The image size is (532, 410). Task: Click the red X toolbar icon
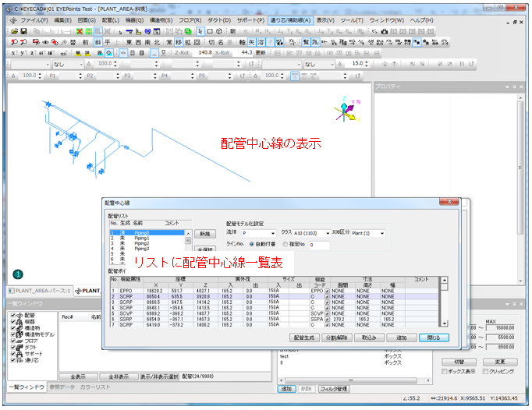(x=80, y=31)
